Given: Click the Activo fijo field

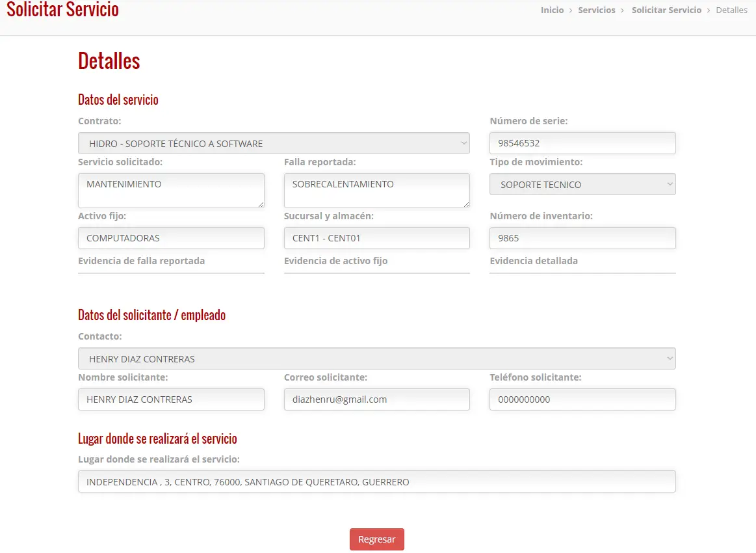Looking at the screenshot, I should pos(171,238).
